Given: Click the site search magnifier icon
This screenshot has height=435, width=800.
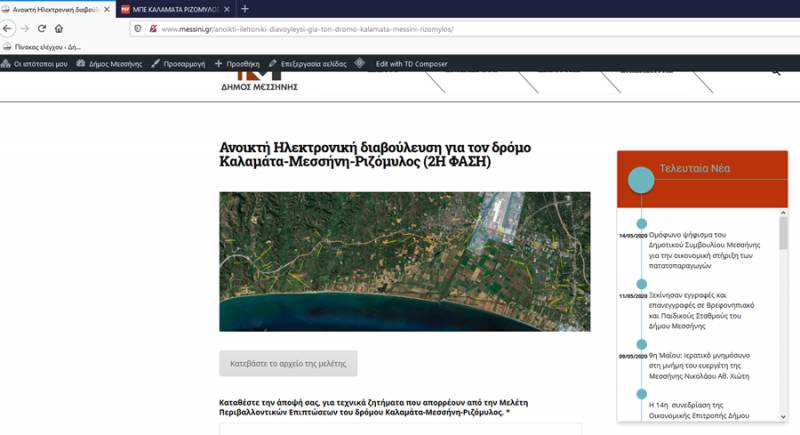Looking at the screenshot, I should (x=776, y=72).
